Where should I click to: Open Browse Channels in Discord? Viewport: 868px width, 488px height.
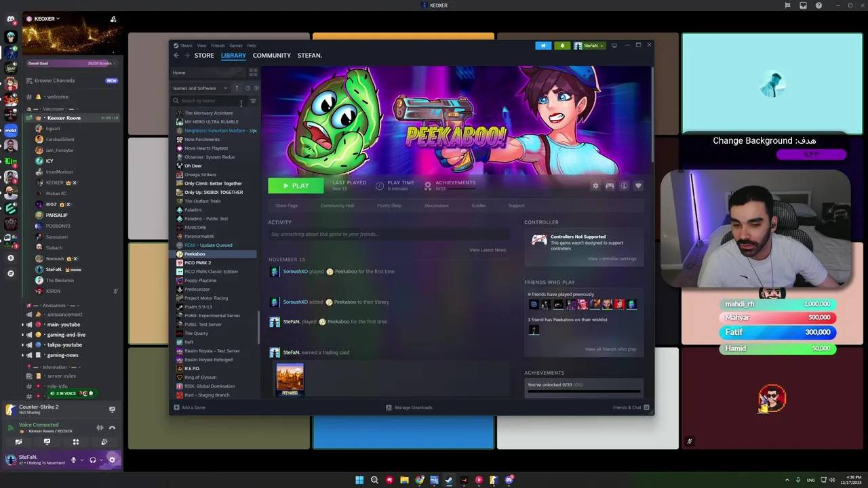click(x=73, y=81)
